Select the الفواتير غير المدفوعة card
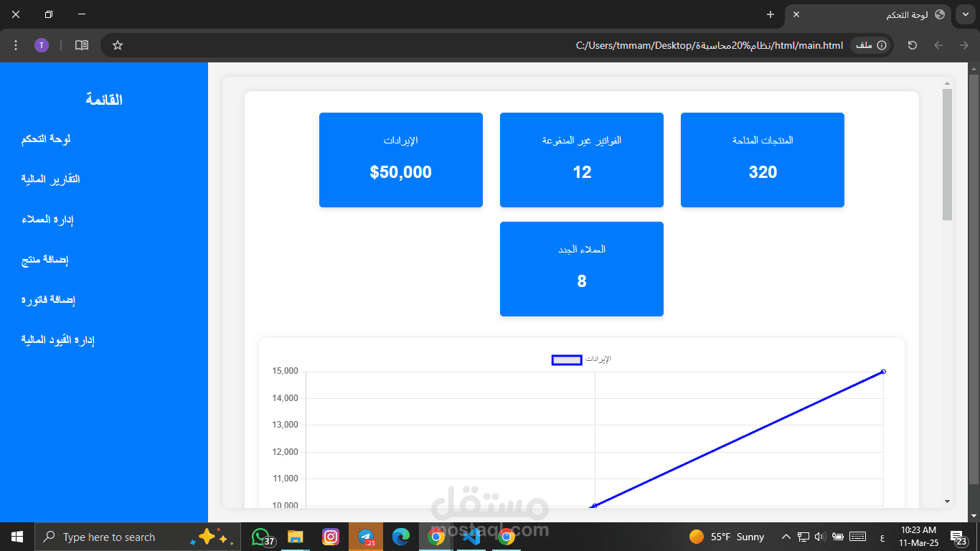 point(582,160)
